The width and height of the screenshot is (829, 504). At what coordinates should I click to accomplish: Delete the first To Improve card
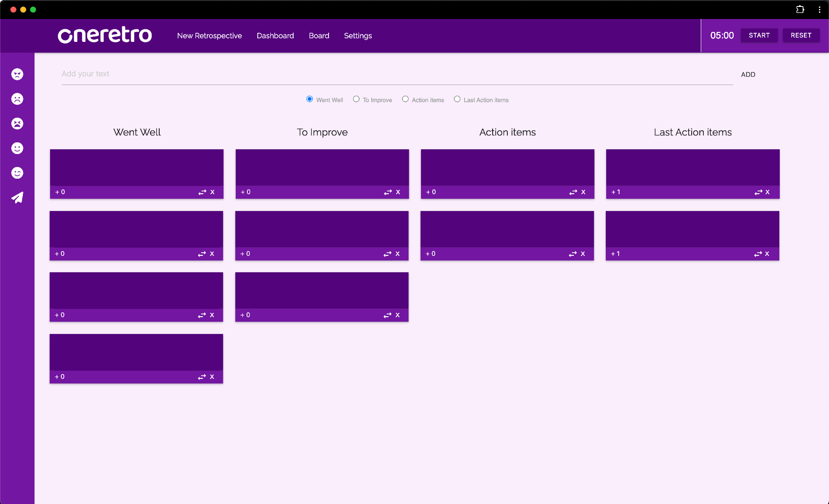click(398, 192)
